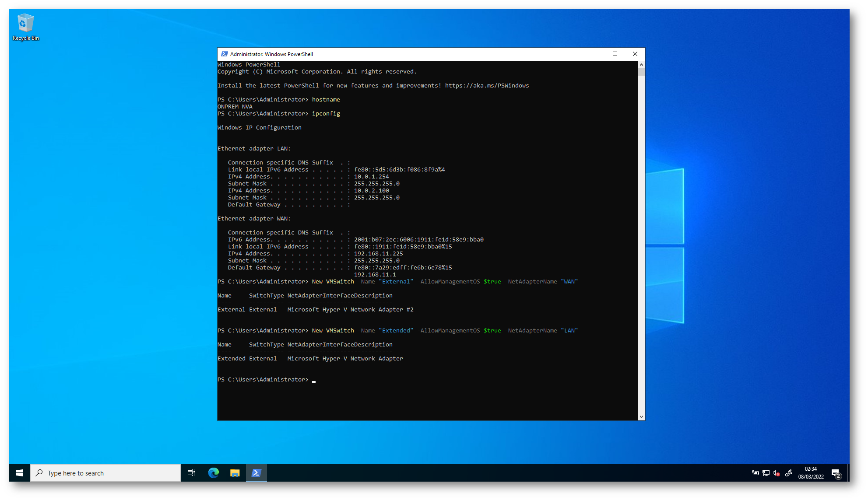
Task: Click the ONPREM-NVA hostname output
Action: [x=235, y=107]
